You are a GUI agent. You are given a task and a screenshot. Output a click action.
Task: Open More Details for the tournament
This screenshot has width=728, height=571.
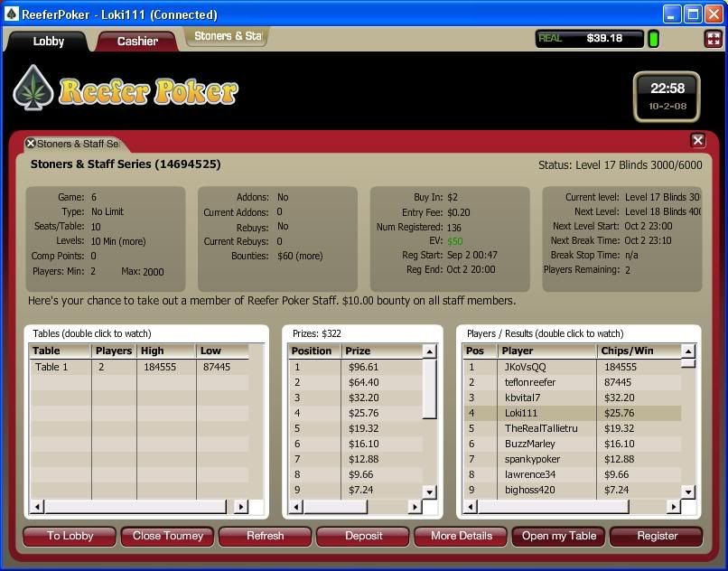click(461, 536)
